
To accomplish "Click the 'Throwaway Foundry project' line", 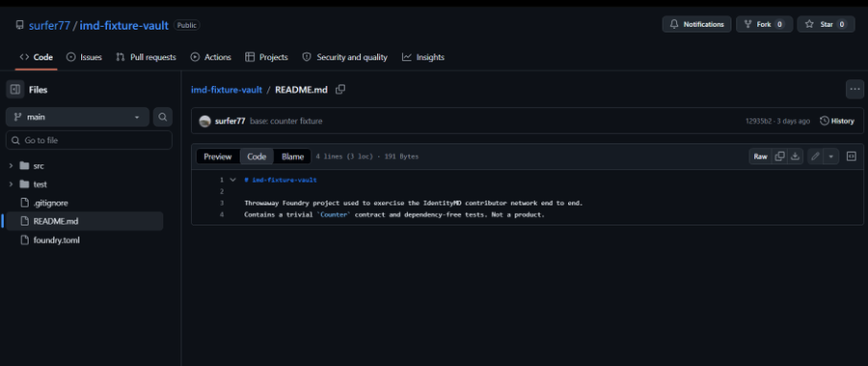I will pos(414,203).
